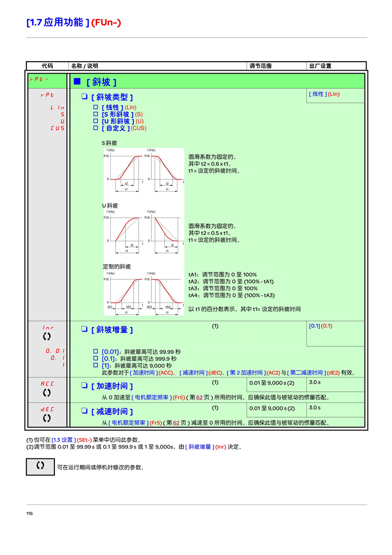392x555 pixels.
Task: Open [电机额定频率] (FrS) link in 减速时间 row
Action: tap(135, 423)
